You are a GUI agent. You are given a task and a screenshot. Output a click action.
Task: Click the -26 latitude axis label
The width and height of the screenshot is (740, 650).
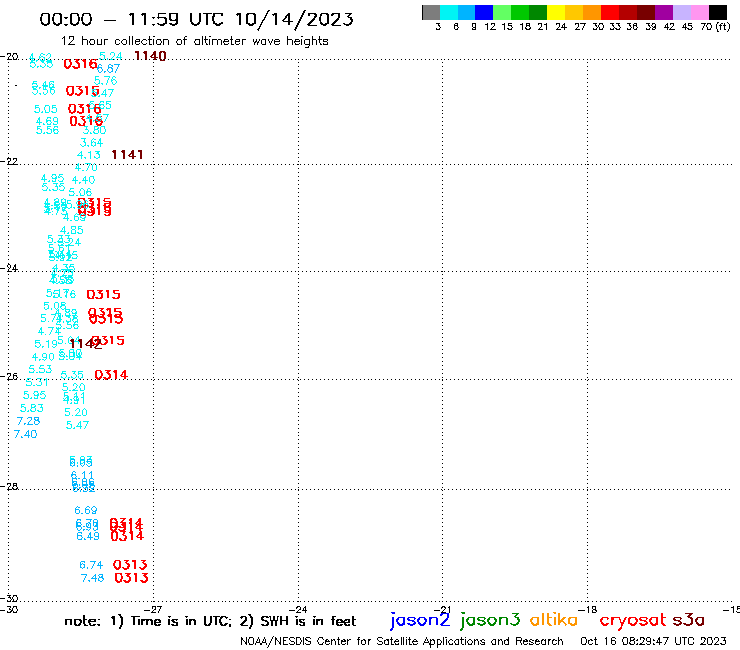(x=9, y=377)
